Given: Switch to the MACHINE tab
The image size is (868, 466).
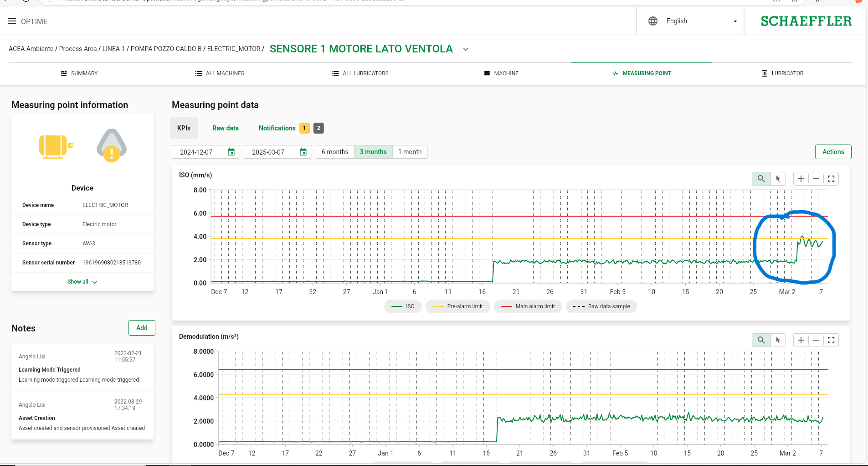Looking at the screenshot, I should 501,73.
